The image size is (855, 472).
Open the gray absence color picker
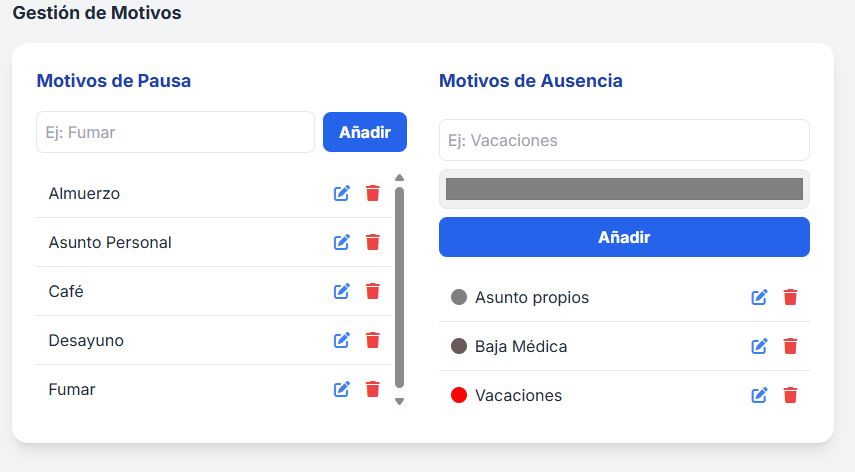click(624, 189)
